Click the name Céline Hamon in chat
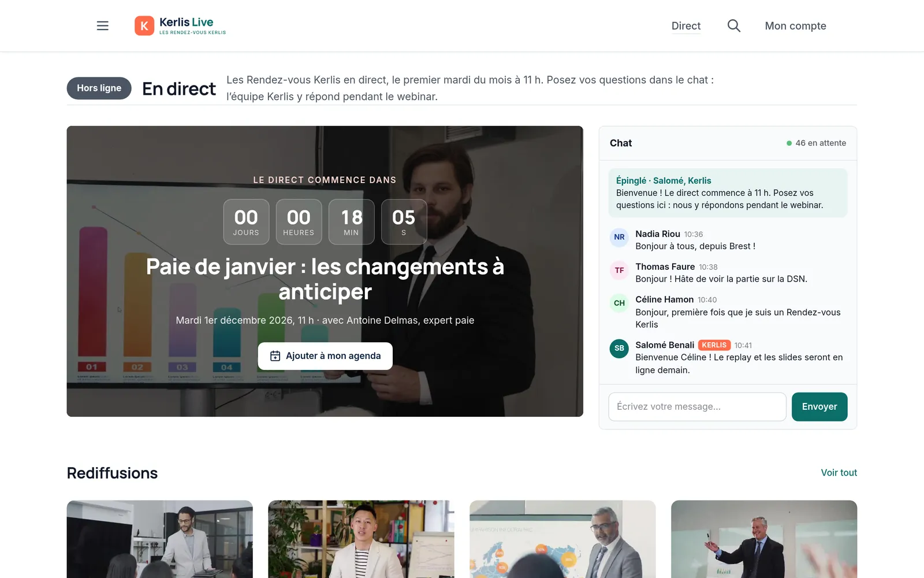The image size is (924, 578). [x=665, y=299]
